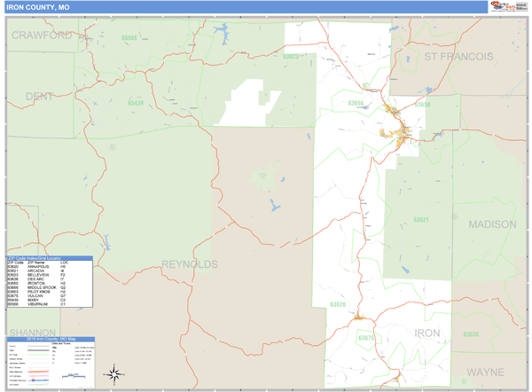Viewport: 532px width, 392px height.
Task: Click the compass rose icon
Action: tap(113, 373)
